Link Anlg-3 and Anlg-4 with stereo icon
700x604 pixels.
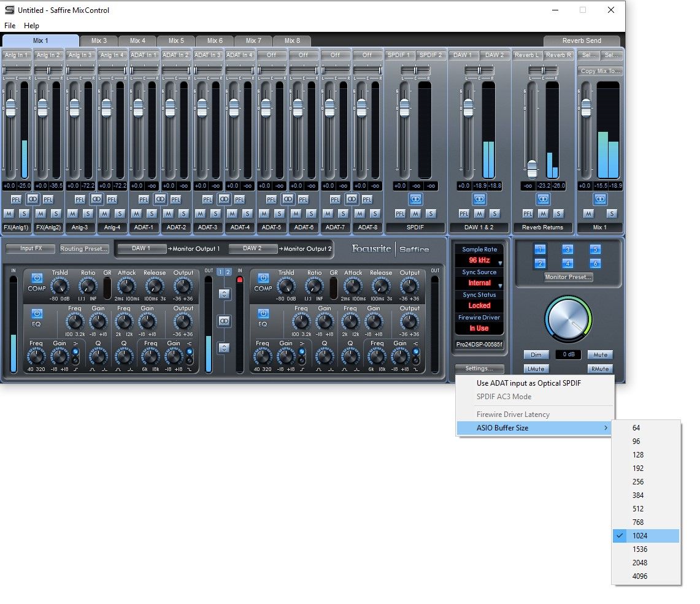[x=96, y=199]
